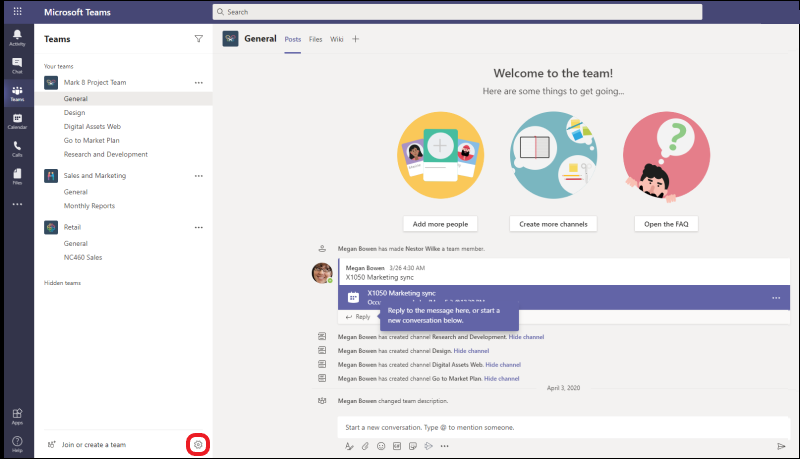Image resolution: width=800 pixels, height=459 pixels.
Task: Click Reply under the X1050 message
Action: coord(358,317)
